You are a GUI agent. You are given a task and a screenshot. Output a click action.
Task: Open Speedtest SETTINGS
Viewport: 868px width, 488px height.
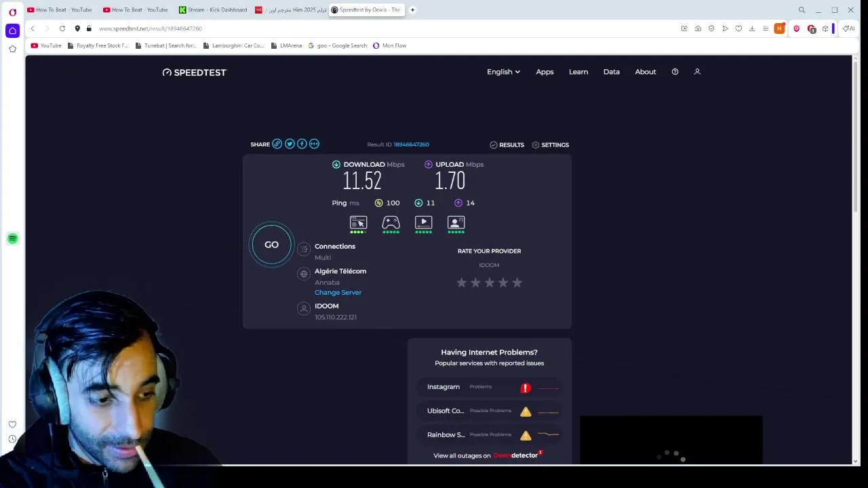pyautogui.click(x=550, y=145)
